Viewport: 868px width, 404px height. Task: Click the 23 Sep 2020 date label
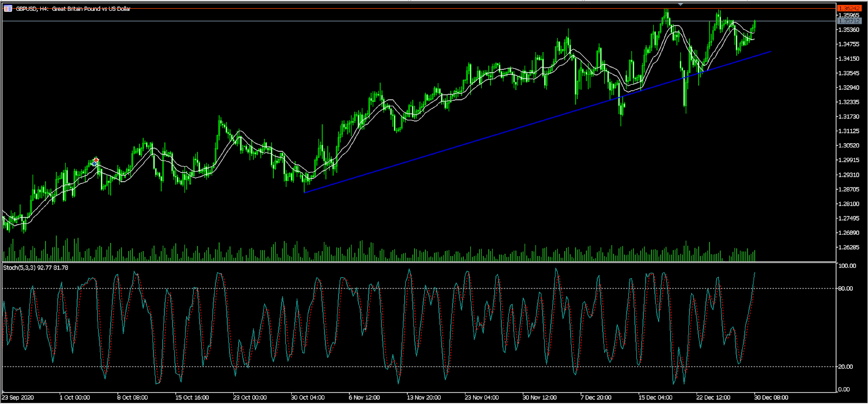[17, 397]
